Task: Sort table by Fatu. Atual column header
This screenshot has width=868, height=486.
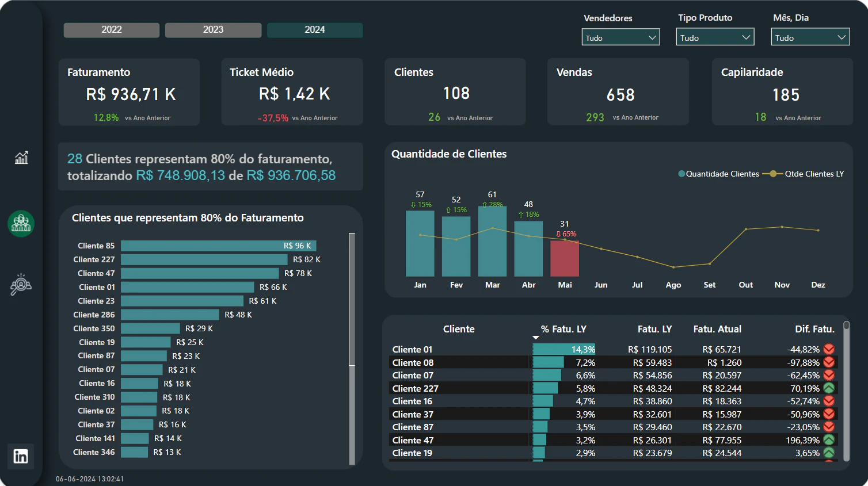Action: (717, 329)
